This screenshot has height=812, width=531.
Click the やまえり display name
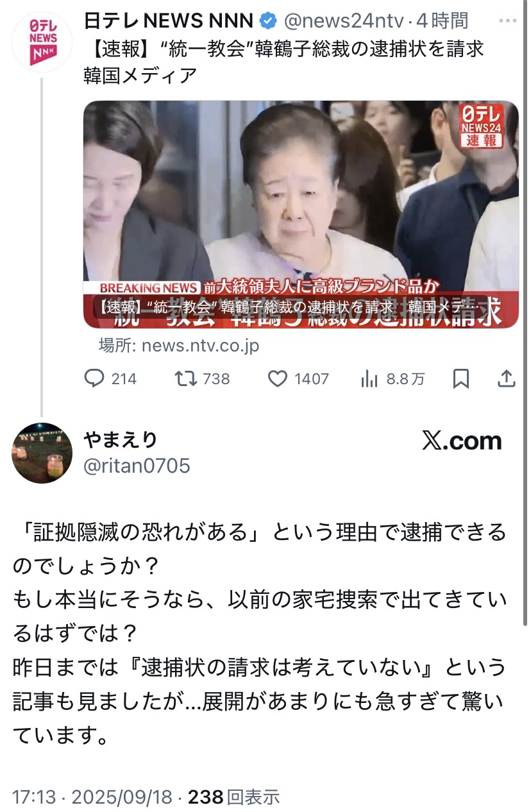pos(121,440)
